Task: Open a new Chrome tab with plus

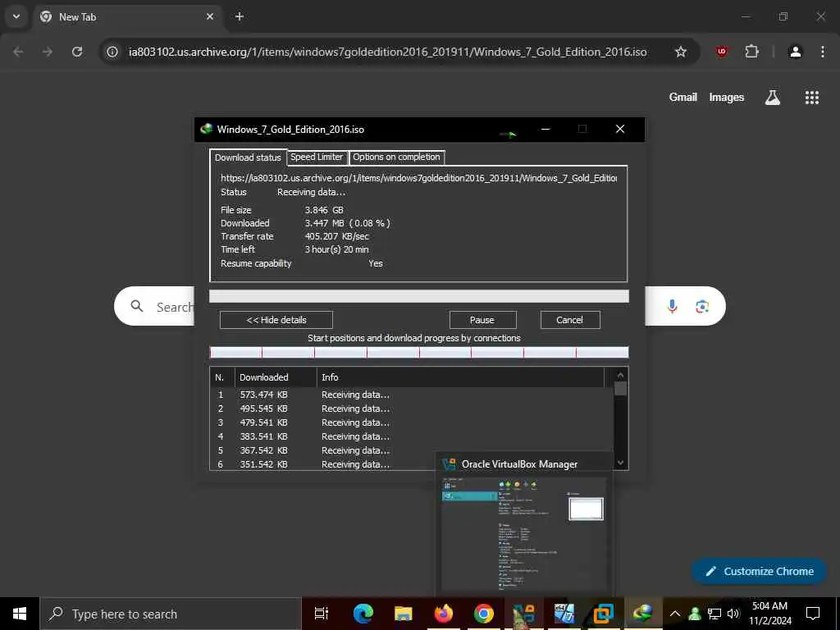Action: pyautogui.click(x=240, y=16)
